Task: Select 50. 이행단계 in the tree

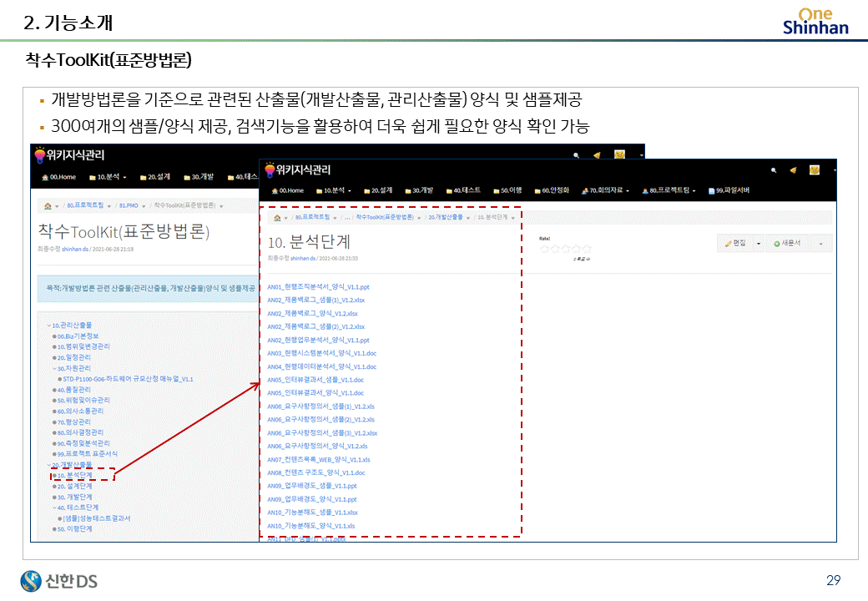Action: pos(75,529)
